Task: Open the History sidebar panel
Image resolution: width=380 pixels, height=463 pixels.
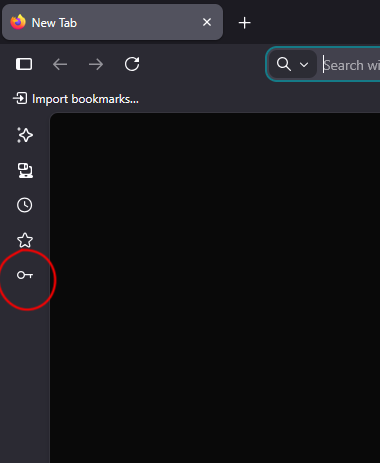Action: click(x=25, y=205)
